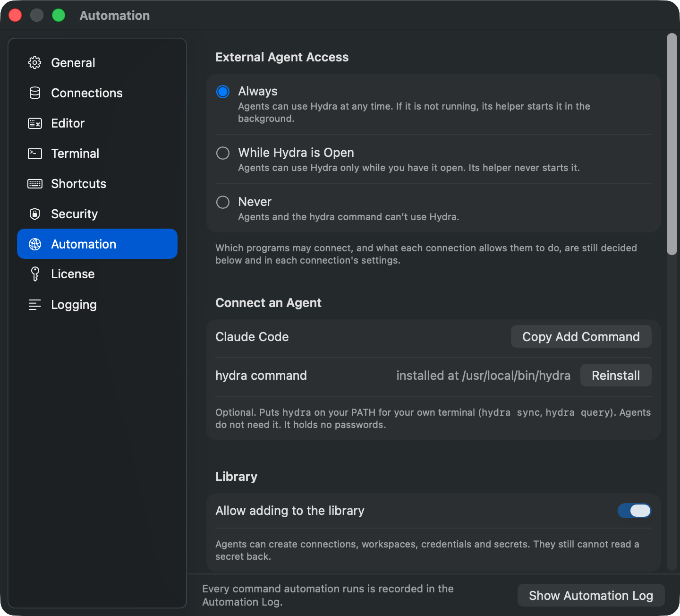Click the General gear icon in the sidebar
Image resolution: width=680 pixels, height=616 pixels.
tap(35, 62)
